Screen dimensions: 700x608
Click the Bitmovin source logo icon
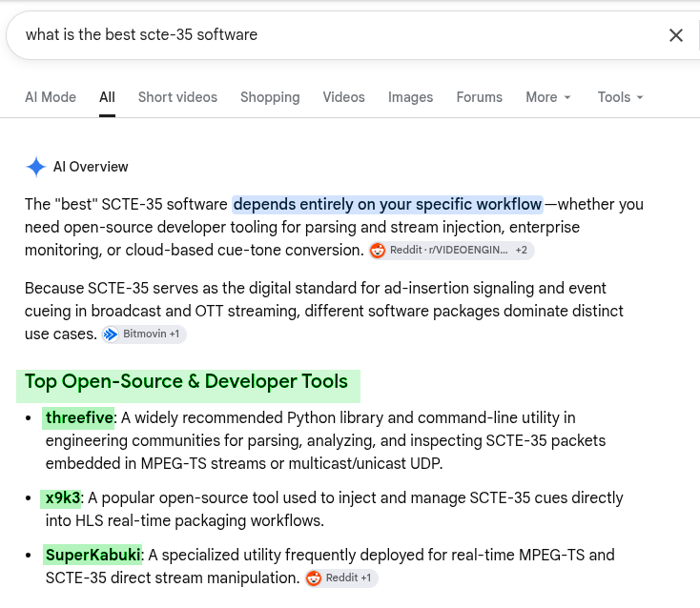[111, 334]
